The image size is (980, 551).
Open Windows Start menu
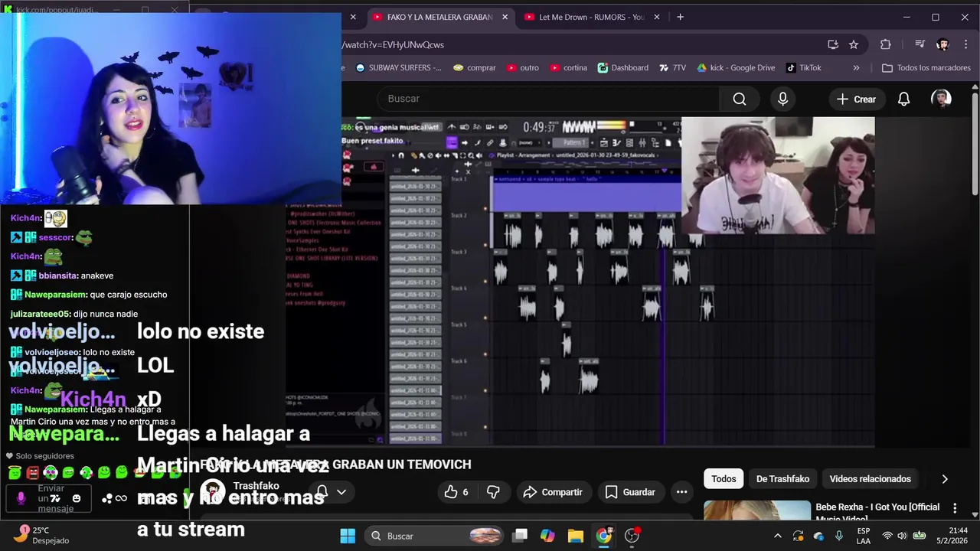tap(348, 536)
